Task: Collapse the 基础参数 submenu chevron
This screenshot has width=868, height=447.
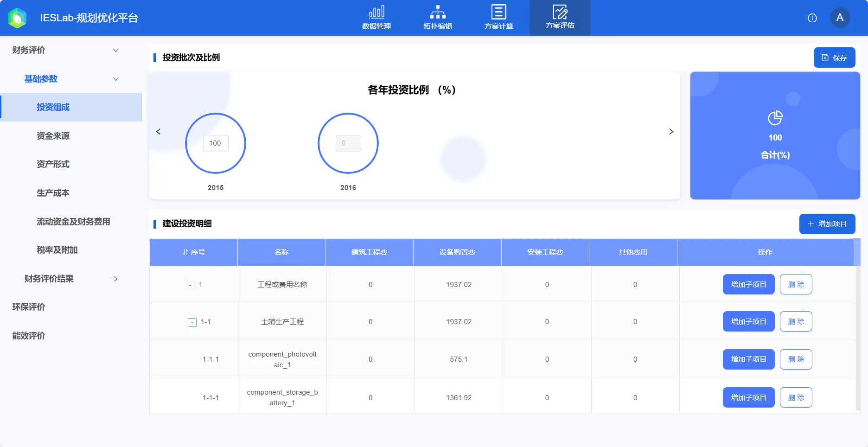Action: pyautogui.click(x=116, y=79)
